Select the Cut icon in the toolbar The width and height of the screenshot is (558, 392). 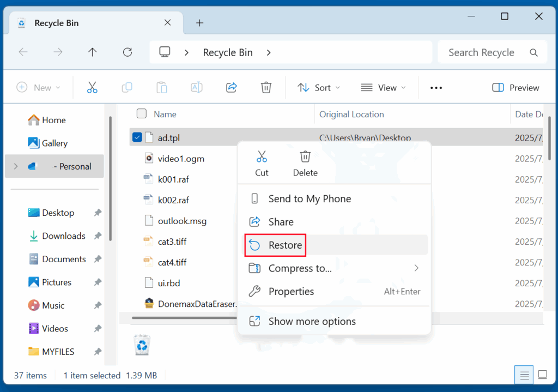point(92,87)
